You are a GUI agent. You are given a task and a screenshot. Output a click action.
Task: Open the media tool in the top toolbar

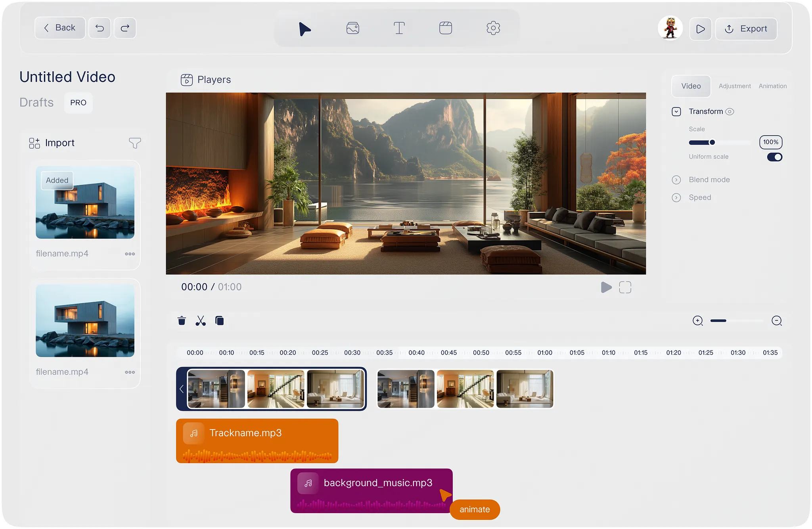pyautogui.click(x=352, y=28)
